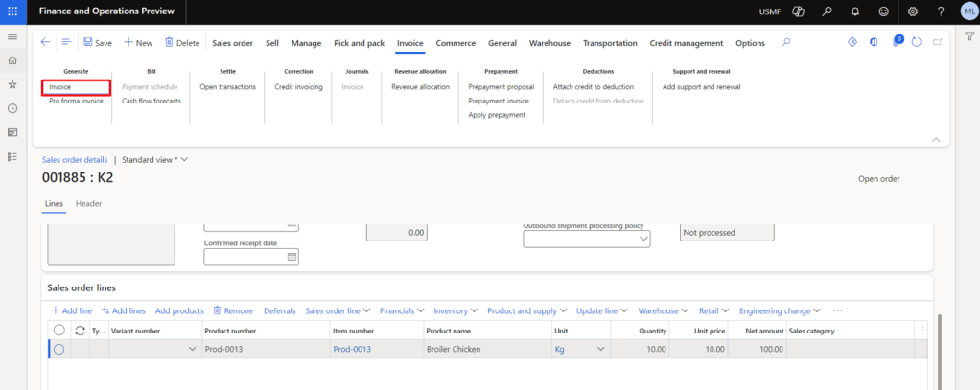Screen dimensions: 980x390
Task: Open calendar picker for Confirmed receipt date
Action: click(x=292, y=257)
